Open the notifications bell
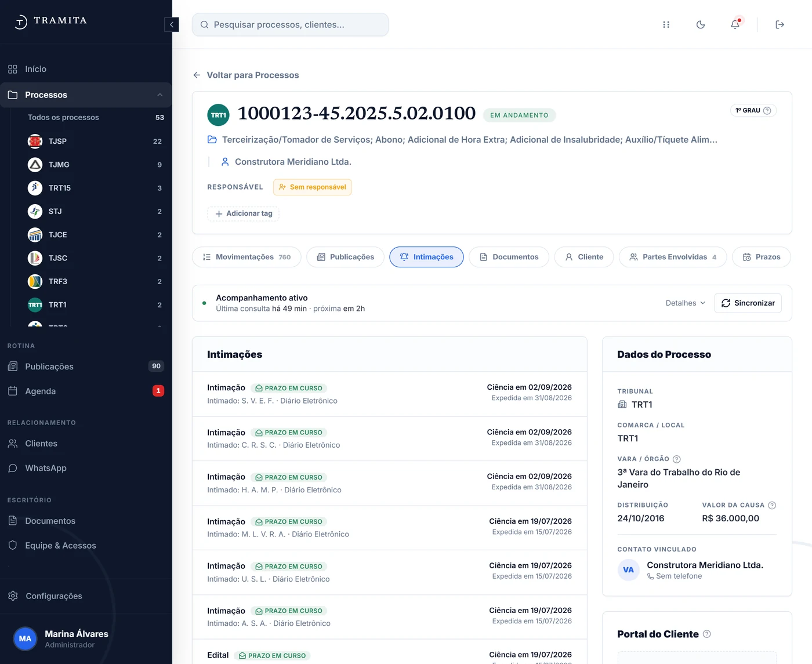812x664 pixels. (735, 24)
